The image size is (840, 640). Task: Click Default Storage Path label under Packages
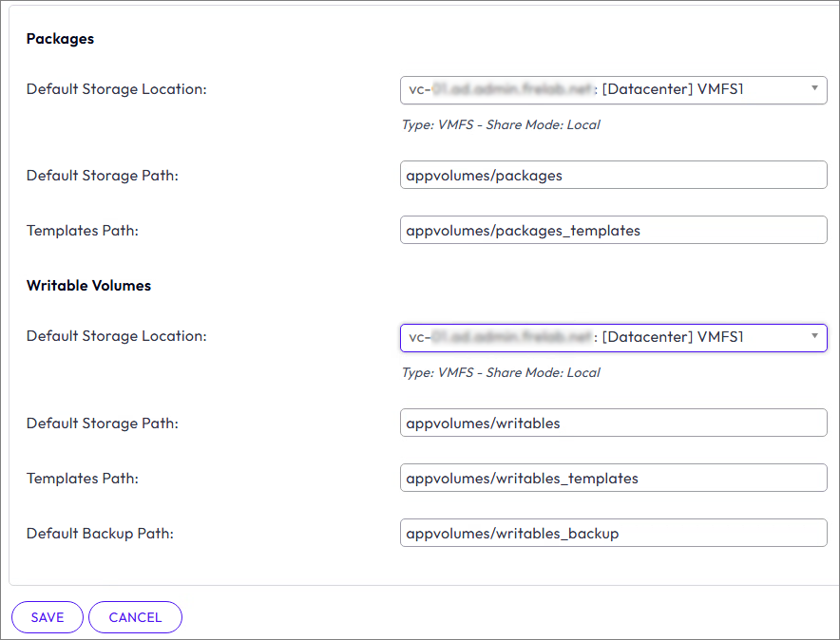pos(102,176)
